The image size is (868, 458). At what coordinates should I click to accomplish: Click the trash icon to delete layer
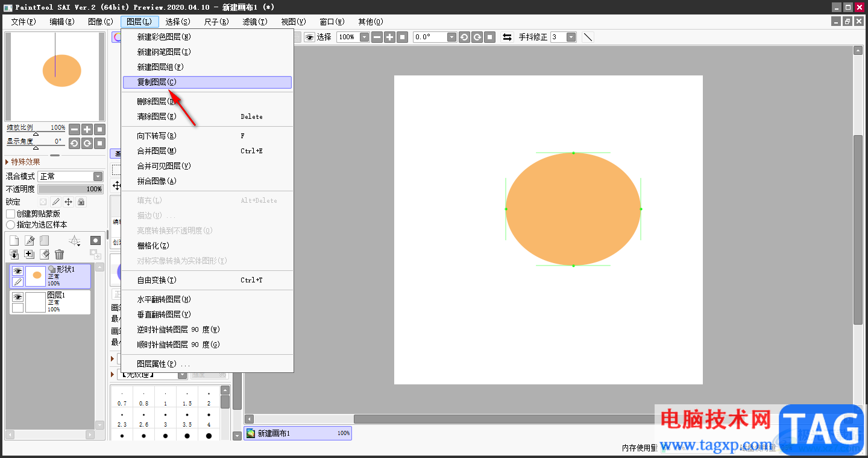[59, 255]
